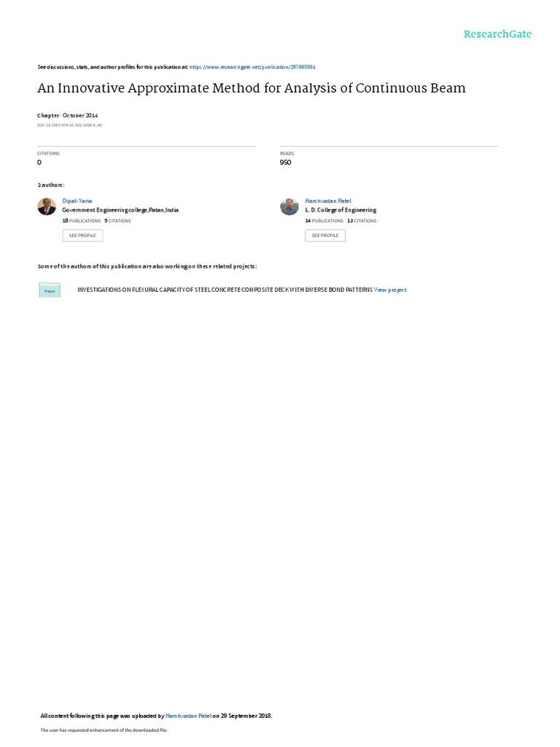Click Dipak Varia's profile photo

pos(47,206)
